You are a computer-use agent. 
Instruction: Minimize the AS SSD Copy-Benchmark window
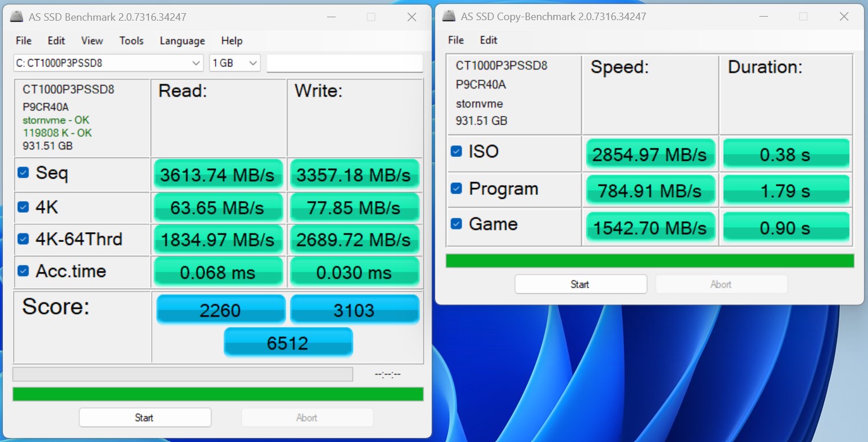point(762,17)
